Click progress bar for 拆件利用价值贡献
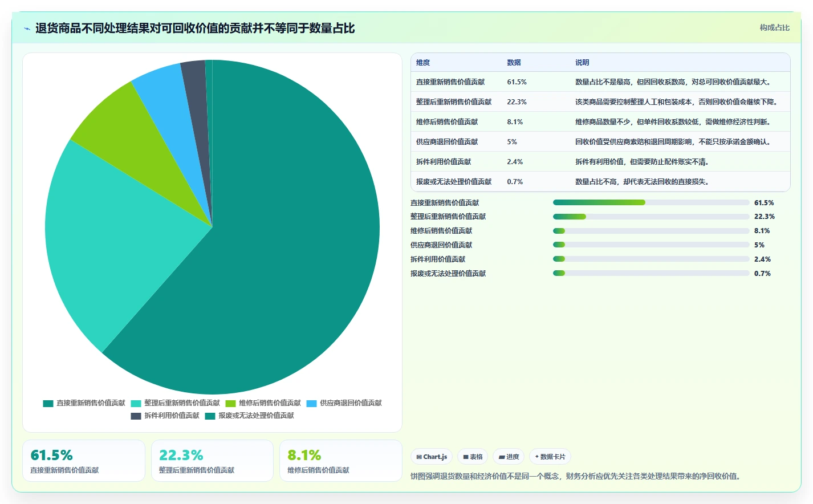Viewport: 813px width, 504px height. [651, 259]
